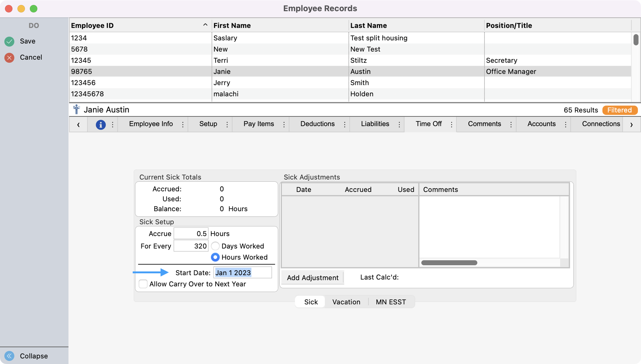
Task: Click the Start Date input field
Action: [x=243, y=273]
